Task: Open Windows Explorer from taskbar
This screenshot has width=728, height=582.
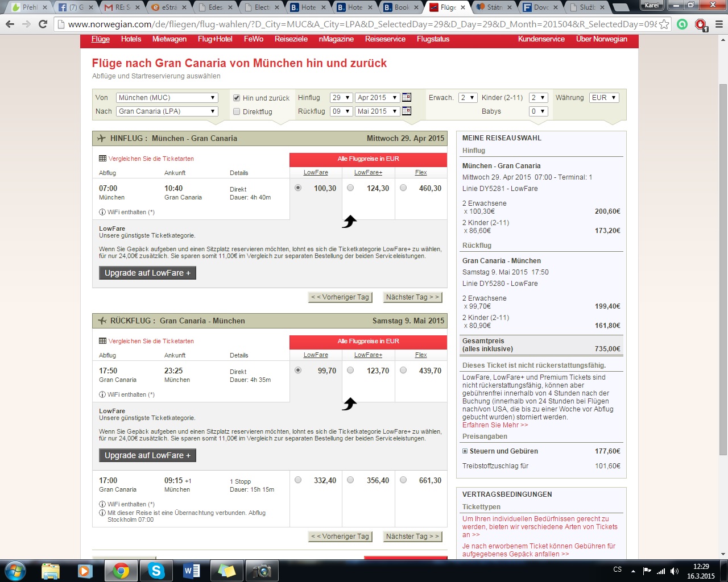Action: (51, 571)
